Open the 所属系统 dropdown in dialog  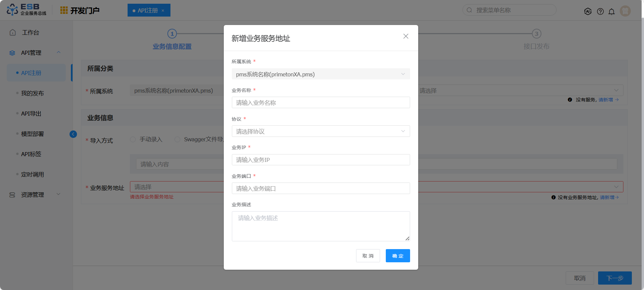[x=321, y=74]
